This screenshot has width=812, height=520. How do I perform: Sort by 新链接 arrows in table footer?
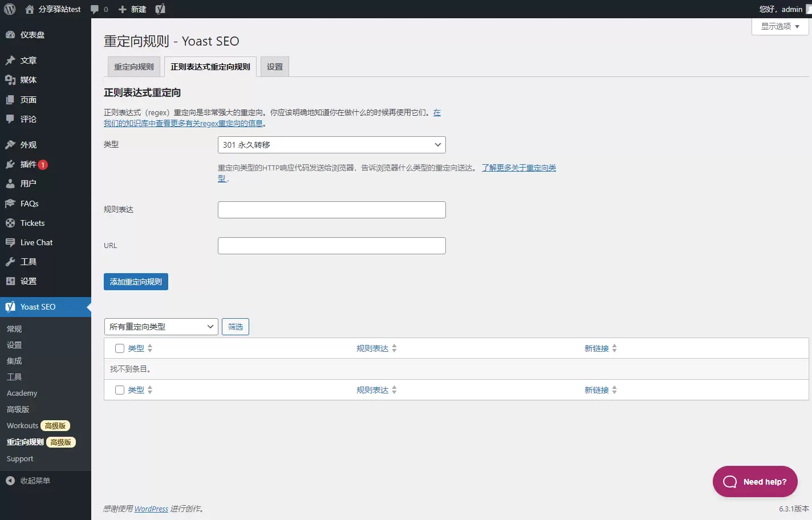(x=615, y=390)
